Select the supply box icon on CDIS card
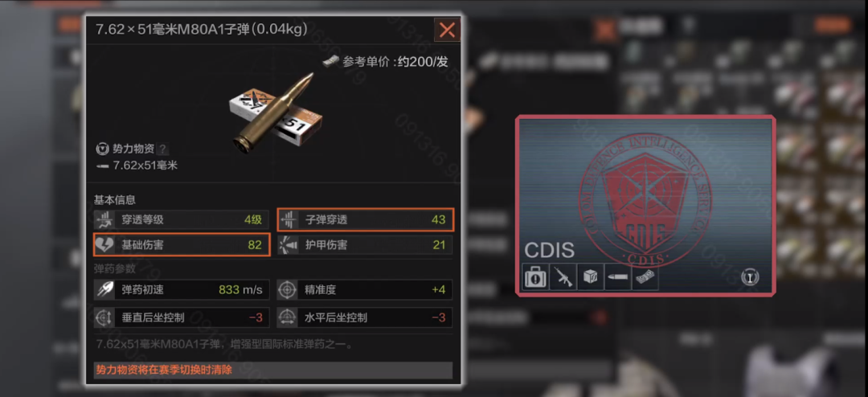Screen dimensions: 868x397 pos(590,276)
